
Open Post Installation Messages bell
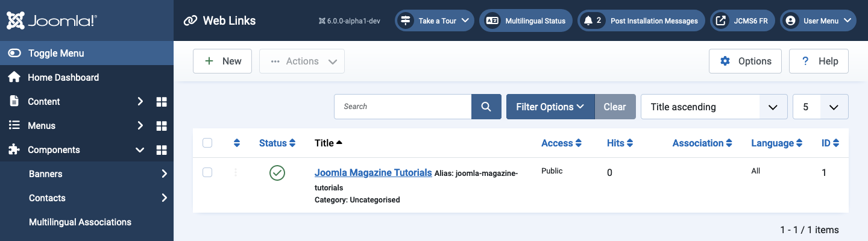641,20
